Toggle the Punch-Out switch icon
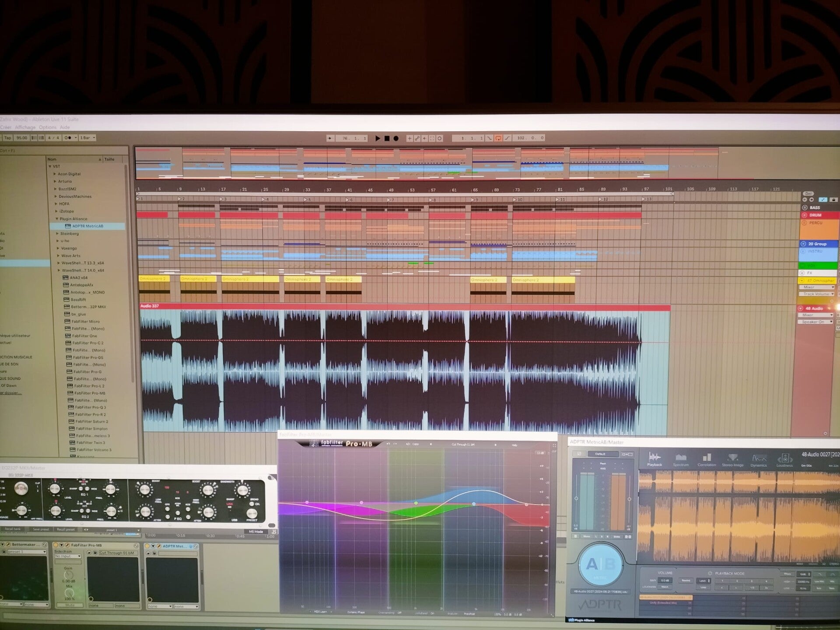This screenshot has width=840, height=630. click(507, 138)
